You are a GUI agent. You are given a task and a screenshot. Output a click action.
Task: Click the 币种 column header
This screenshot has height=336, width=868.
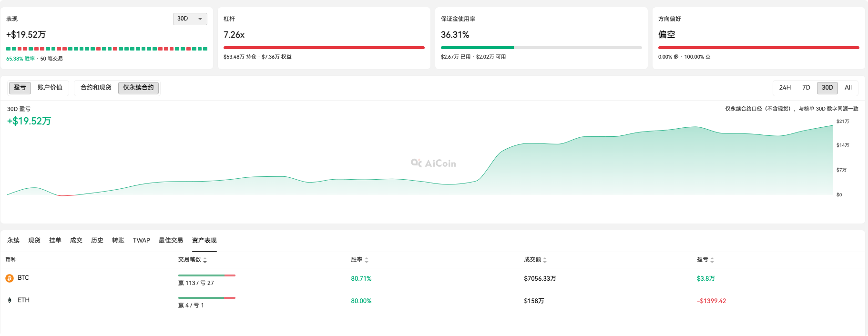11,260
